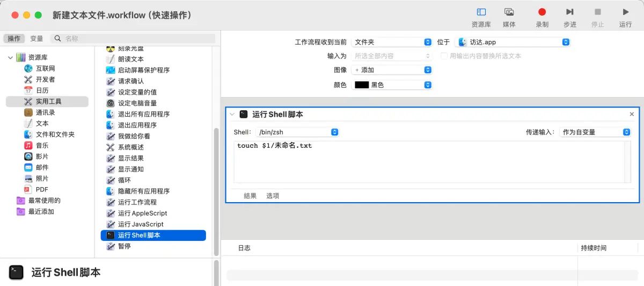Toggle 用输出内容替换所选文本 checkbox
This screenshot has height=286, width=644.
point(444,56)
